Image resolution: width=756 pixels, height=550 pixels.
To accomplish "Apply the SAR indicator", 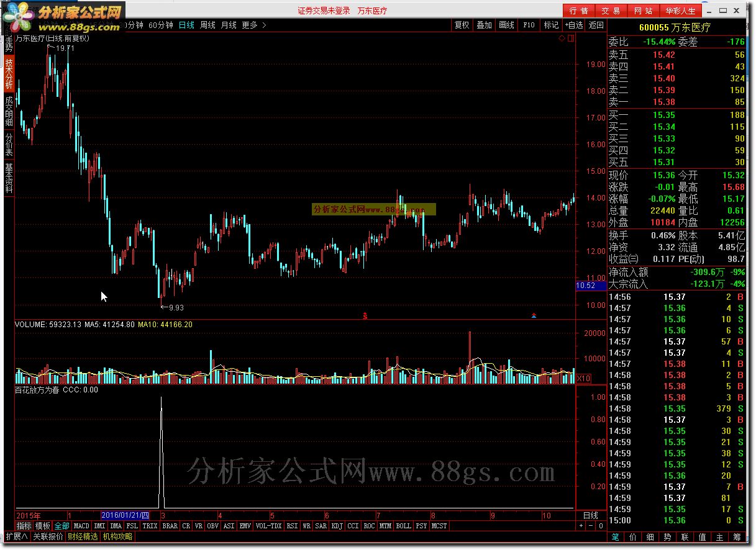I will (x=321, y=526).
